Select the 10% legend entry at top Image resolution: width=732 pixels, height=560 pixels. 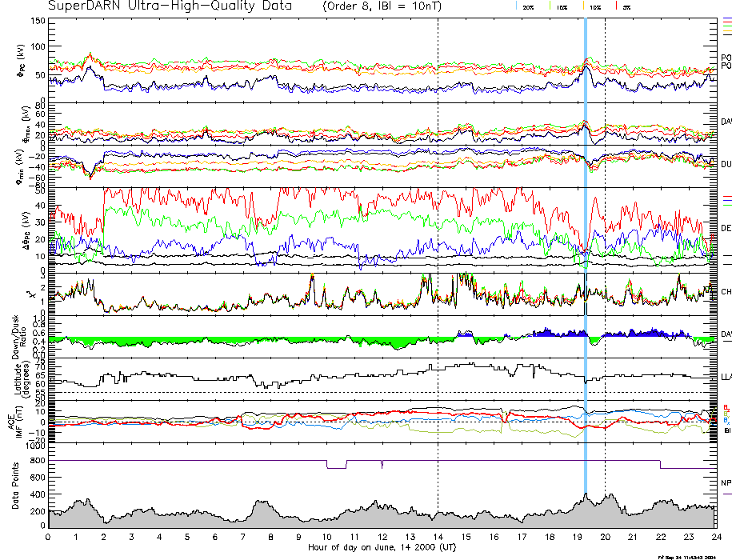coord(594,6)
